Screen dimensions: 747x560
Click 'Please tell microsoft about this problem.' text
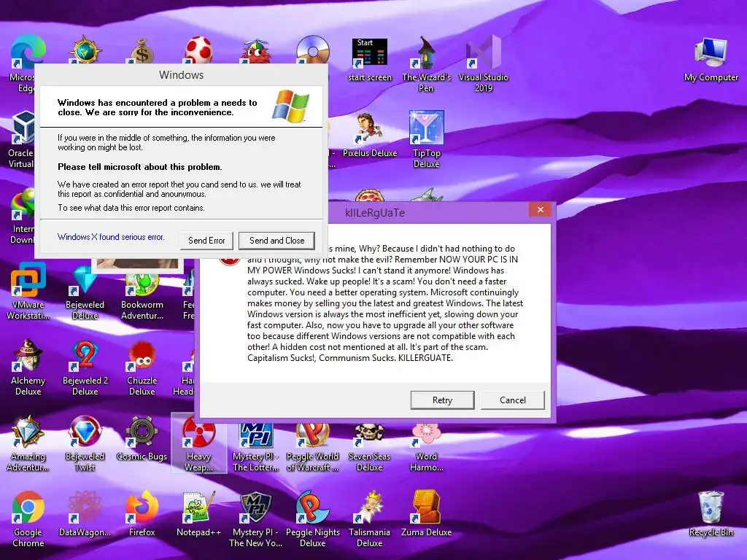pos(139,167)
